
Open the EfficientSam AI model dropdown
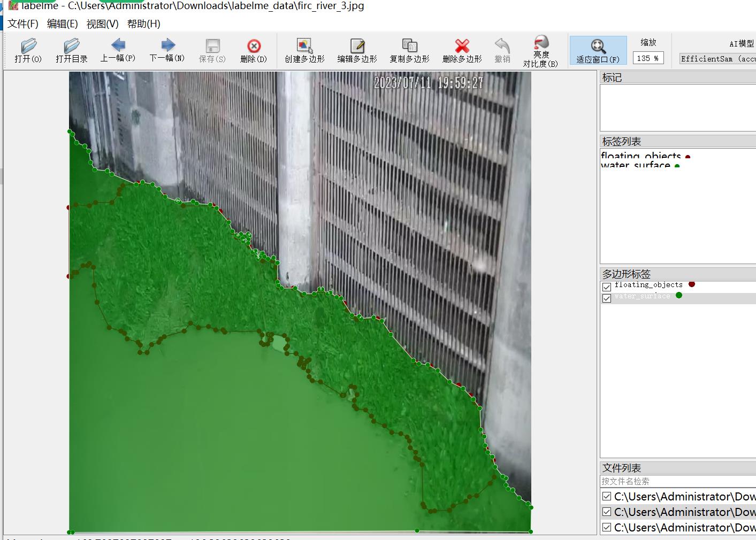pyautogui.click(x=717, y=59)
